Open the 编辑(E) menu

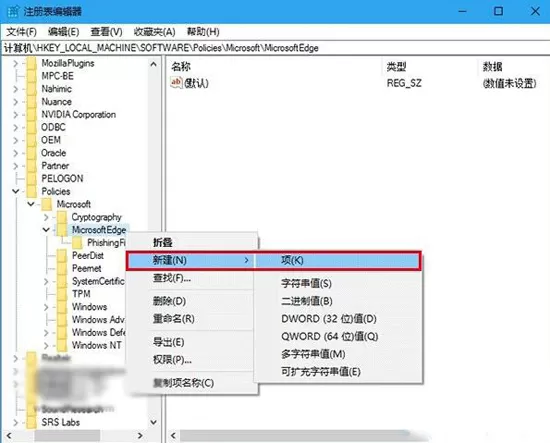coord(63,32)
